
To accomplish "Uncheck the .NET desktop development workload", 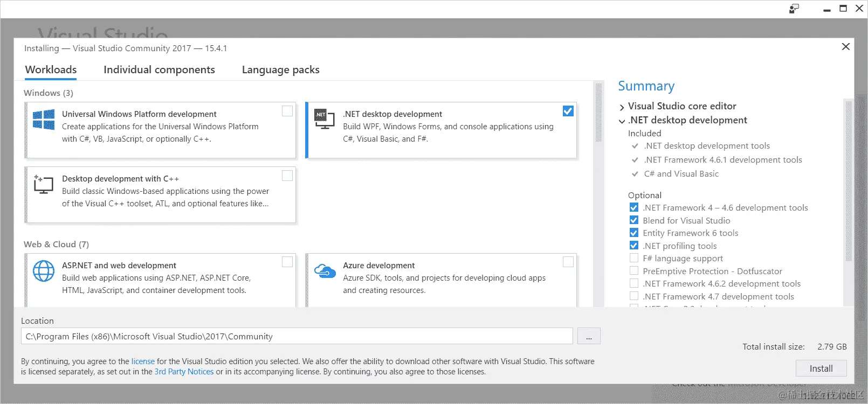I will (568, 111).
